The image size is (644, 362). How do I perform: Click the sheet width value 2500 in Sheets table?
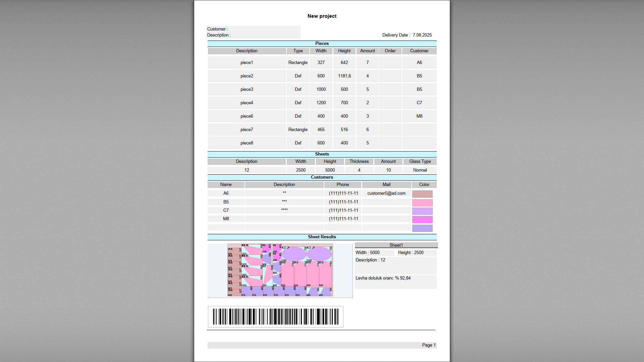(x=301, y=170)
